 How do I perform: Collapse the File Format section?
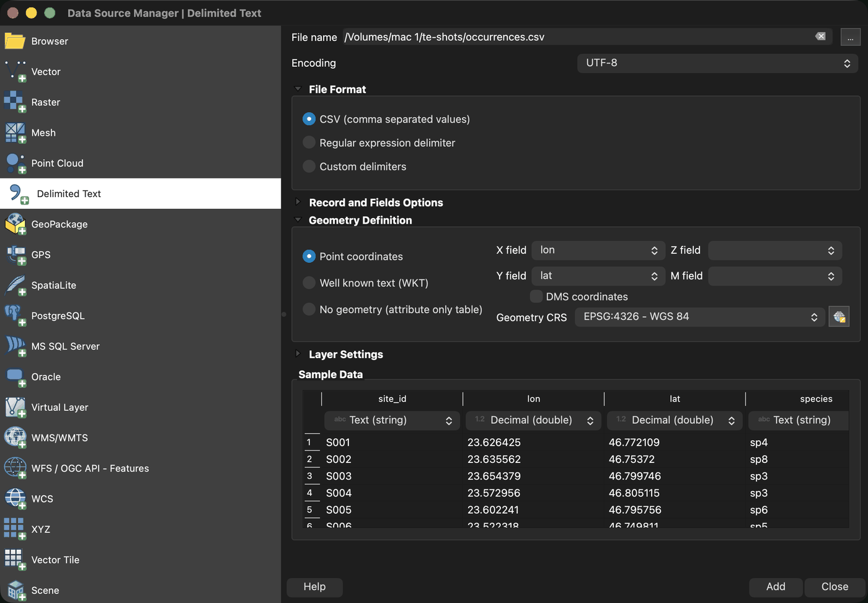pos(298,89)
